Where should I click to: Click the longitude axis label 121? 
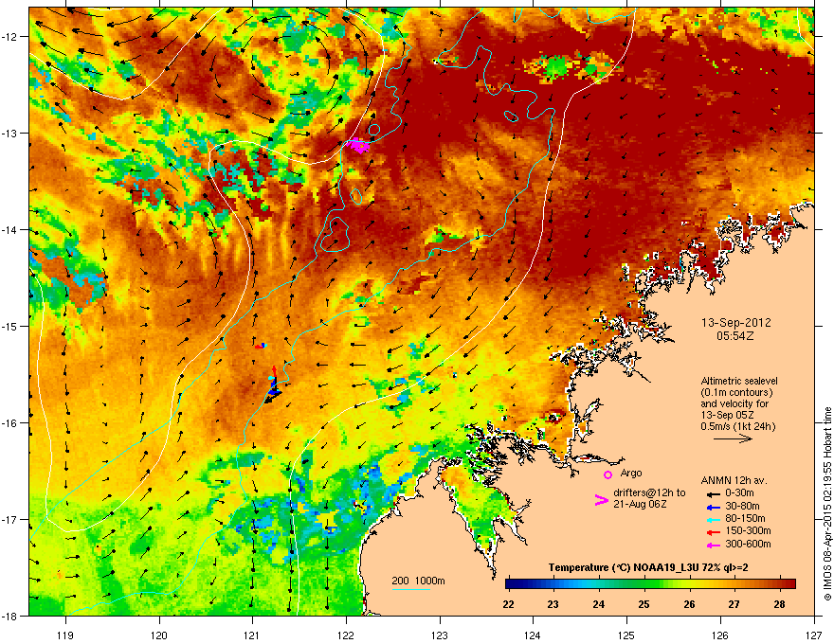click(x=252, y=635)
